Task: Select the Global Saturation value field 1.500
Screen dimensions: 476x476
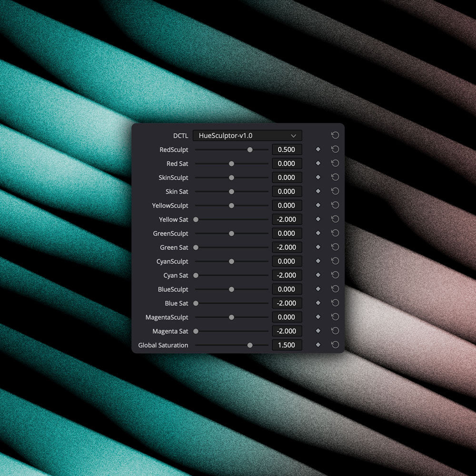Action: pyautogui.click(x=287, y=345)
